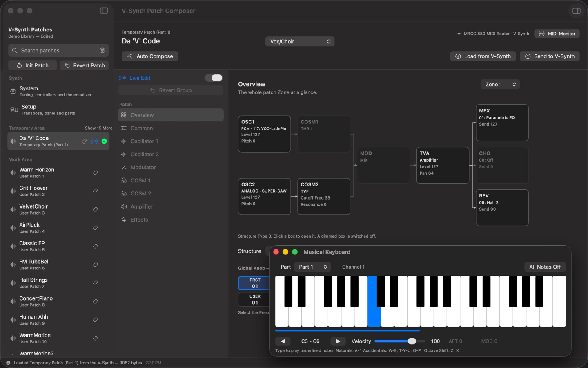Select Overview in Patch list
Screen dimensions: 588x368
171,115
